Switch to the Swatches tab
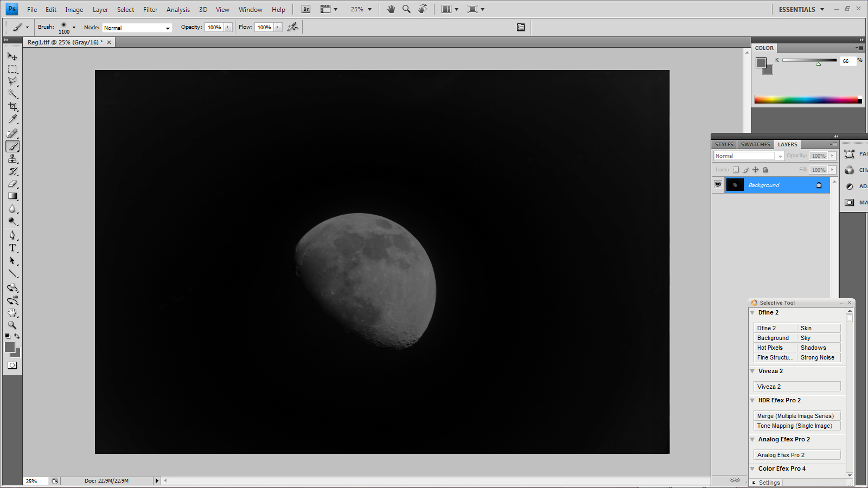This screenshot has height=488, width=868. click(755, 144)
